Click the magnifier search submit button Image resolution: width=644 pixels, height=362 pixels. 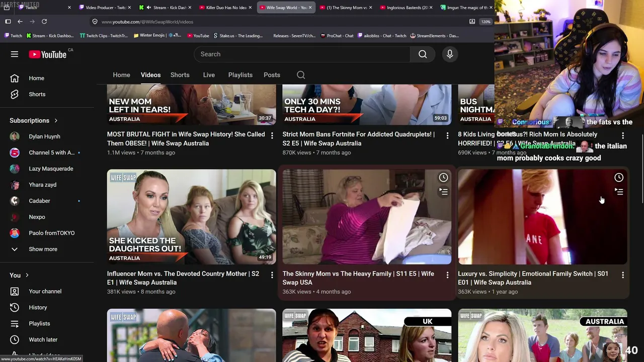[x=423, y=54]
